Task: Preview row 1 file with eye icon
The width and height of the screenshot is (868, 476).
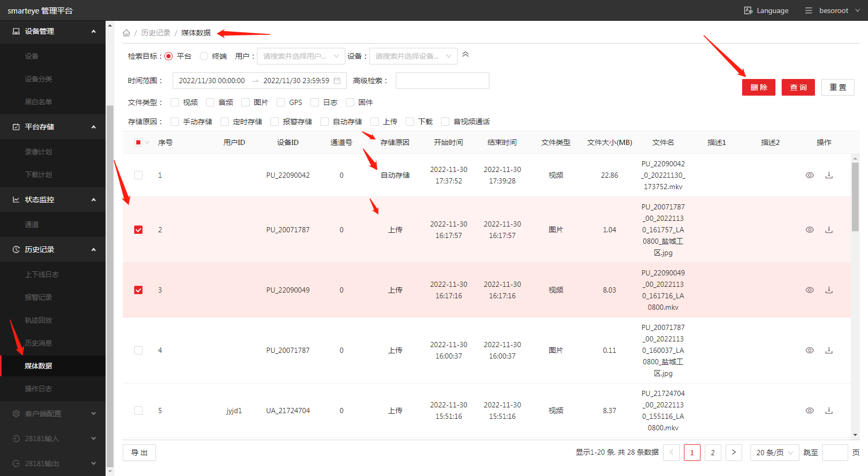Action: (x=810, y=175)
